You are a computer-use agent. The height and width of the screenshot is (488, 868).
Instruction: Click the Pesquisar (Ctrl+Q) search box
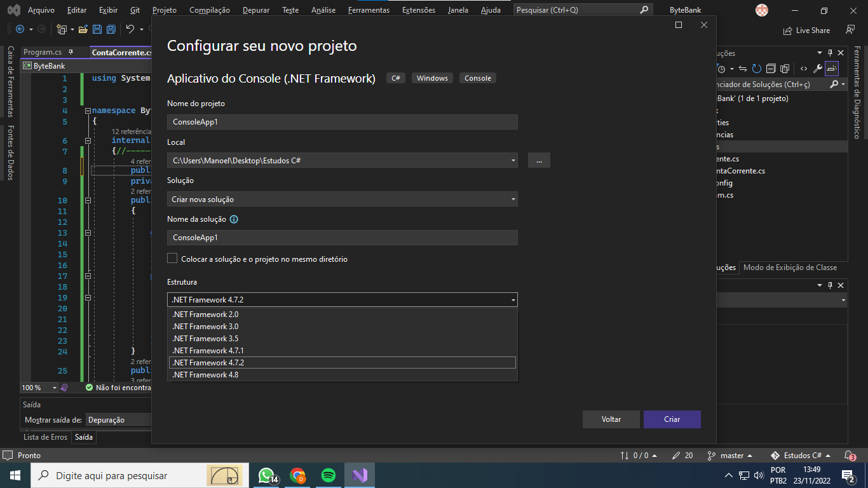(x=583, y=10)
